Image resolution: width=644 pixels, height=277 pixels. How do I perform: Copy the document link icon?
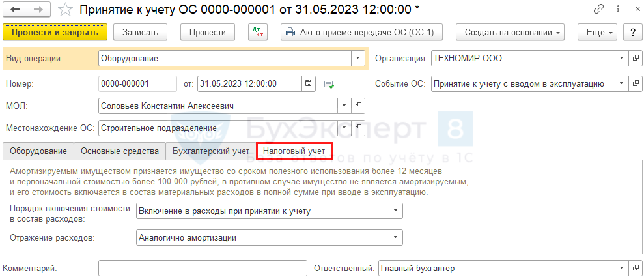pyautogui.click(x=598, y=9)
